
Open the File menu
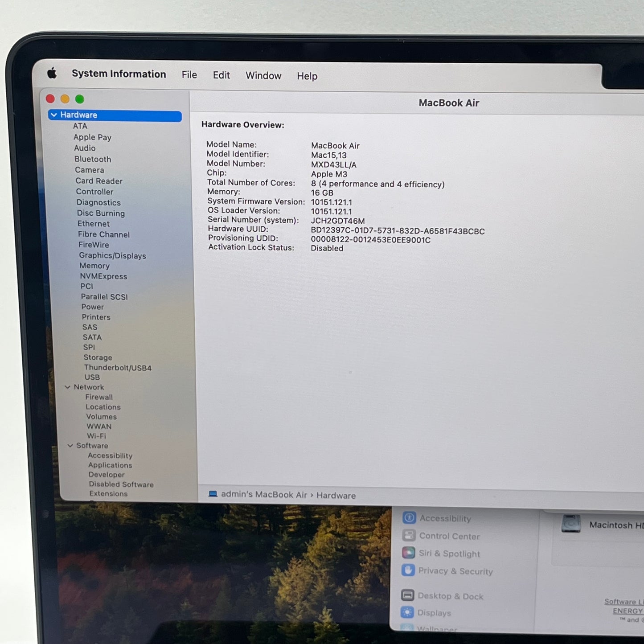189,75
